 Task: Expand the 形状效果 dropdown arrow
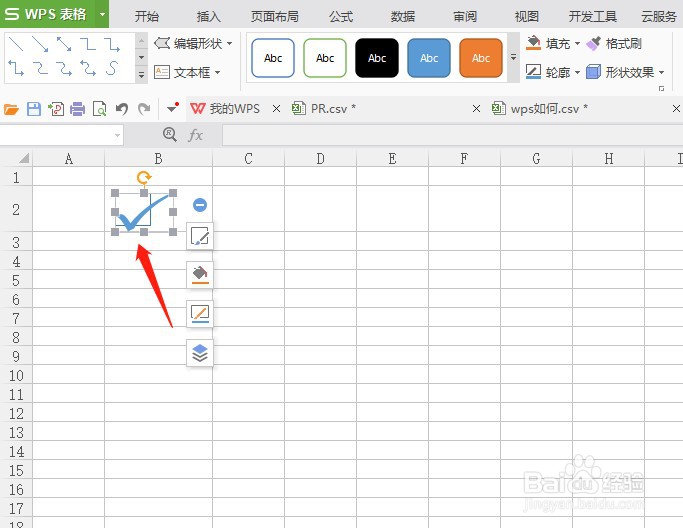coord(661,72)
